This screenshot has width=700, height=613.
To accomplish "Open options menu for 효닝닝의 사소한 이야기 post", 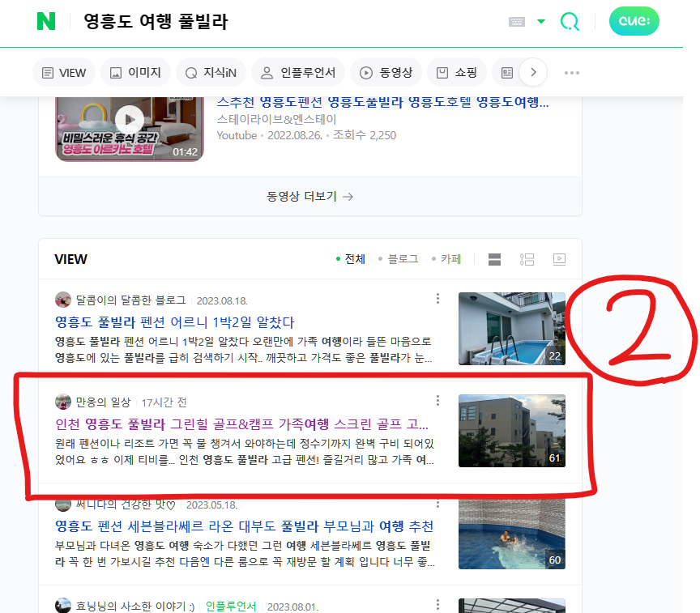I will [x=437, y=605].
